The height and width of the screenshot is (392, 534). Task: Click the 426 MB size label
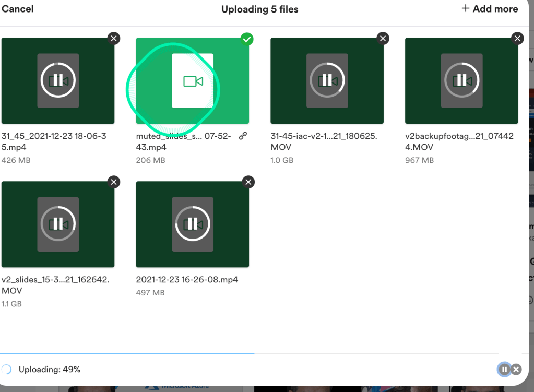point(16,160)
